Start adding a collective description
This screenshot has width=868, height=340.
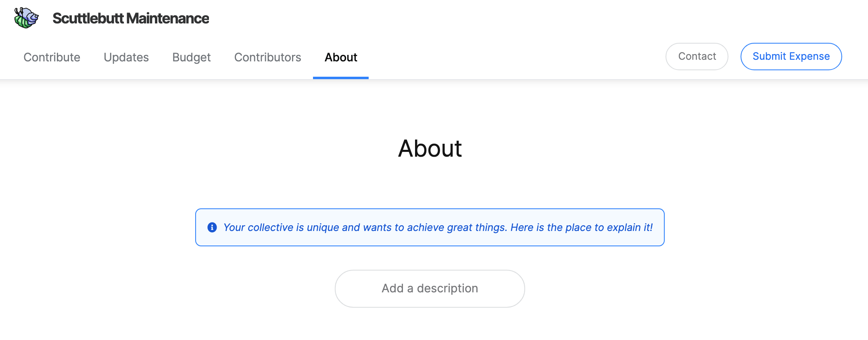430,289
